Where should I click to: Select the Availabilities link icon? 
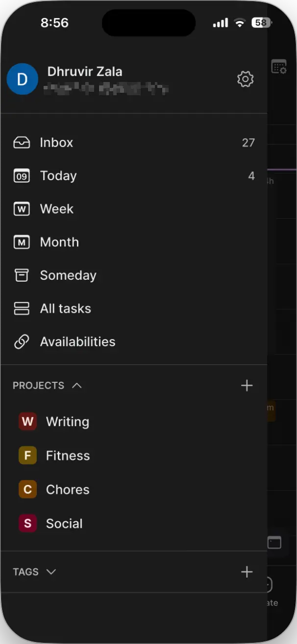21,341
